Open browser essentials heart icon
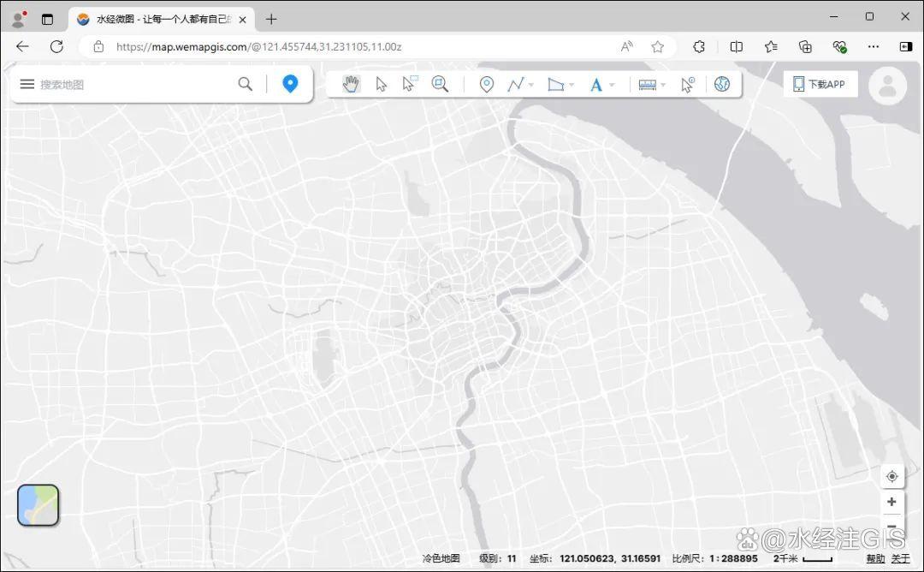The width and height of the screenshot is (924, 572). 840,46
